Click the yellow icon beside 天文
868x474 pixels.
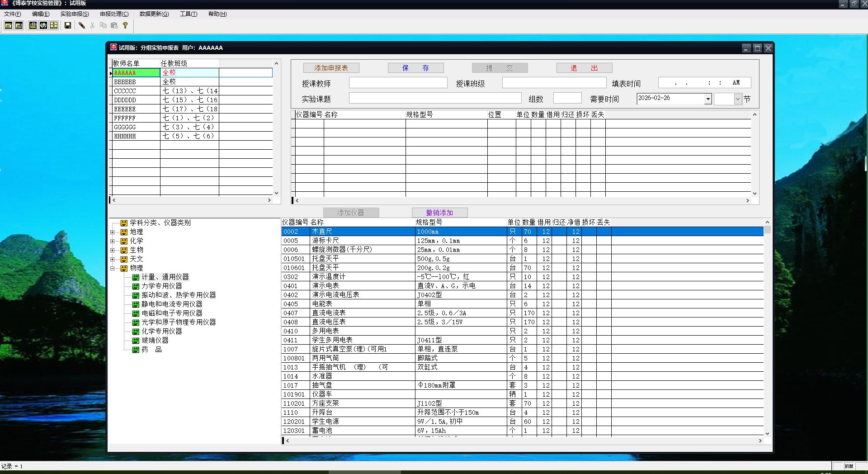coord(124,259)
